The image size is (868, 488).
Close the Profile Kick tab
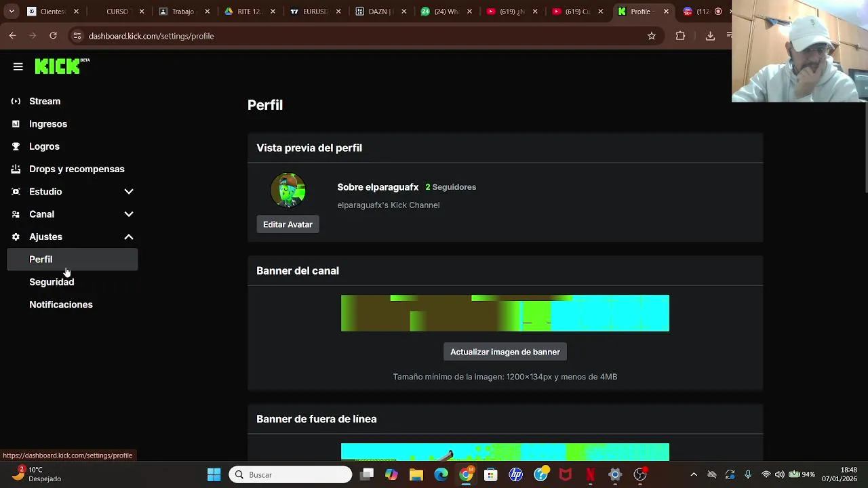pos(666,12)
